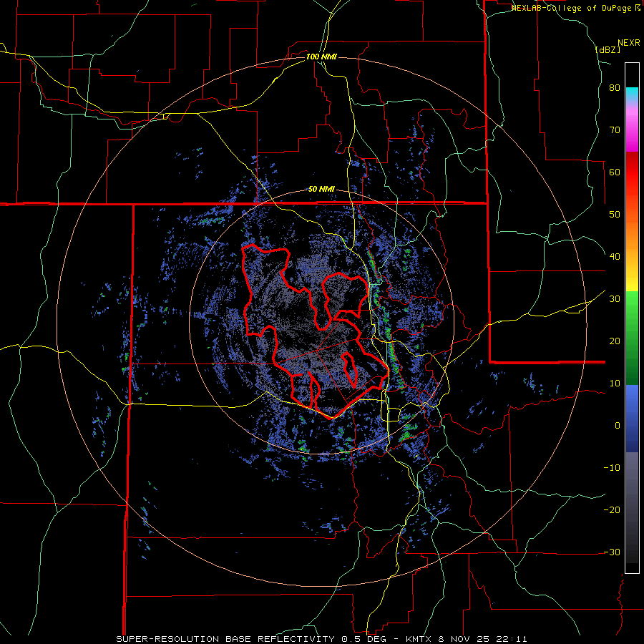Click the 40 dBZ scale value
Viewport: 644px width, 644px height.
coord(615,257)
